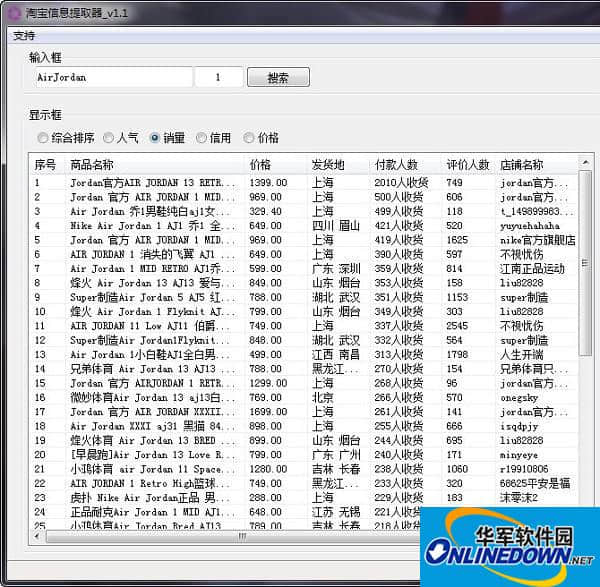Click origin cell 广东 深圳
The width and height of the screenshot is (600, 587).
336,269
